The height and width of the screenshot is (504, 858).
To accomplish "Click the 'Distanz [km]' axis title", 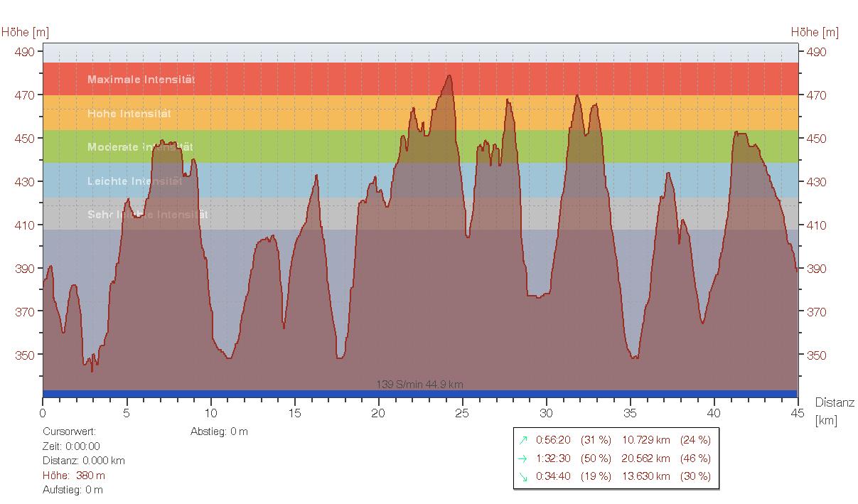I will click(x=835, y=412).
